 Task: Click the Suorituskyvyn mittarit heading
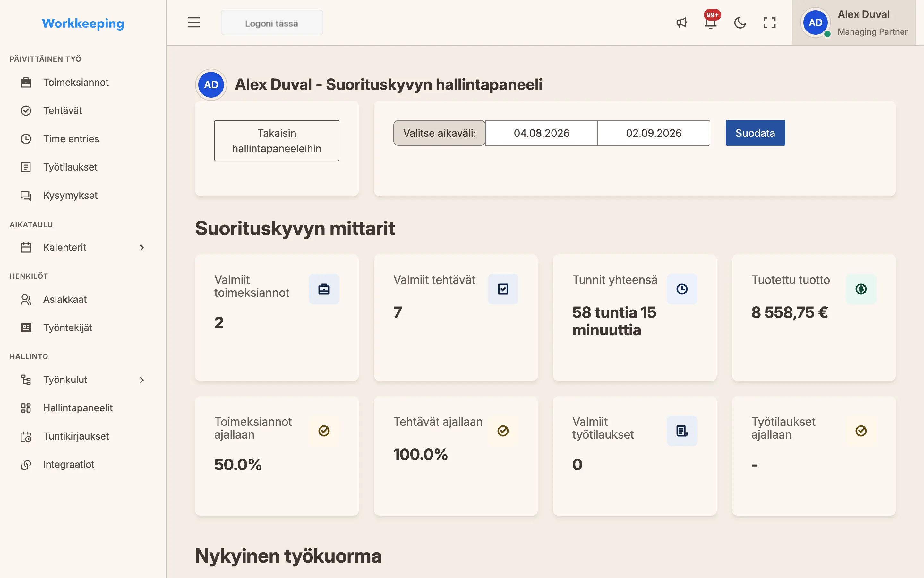tap(295, 228)
